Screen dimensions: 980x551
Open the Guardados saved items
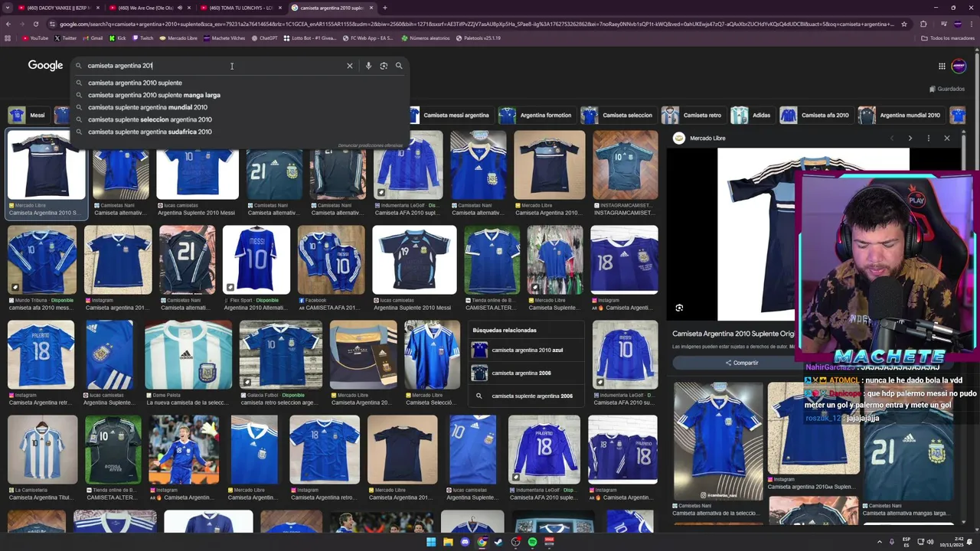point(946,89)
